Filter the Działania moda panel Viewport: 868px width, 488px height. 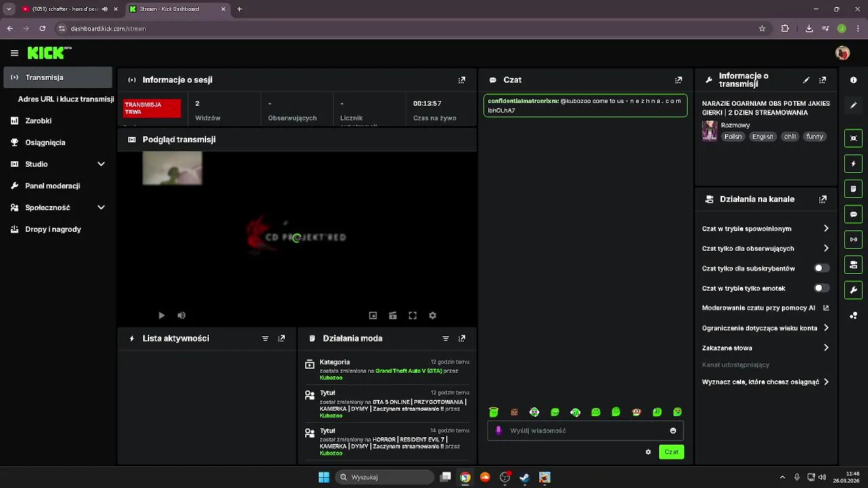coord(446,338)
